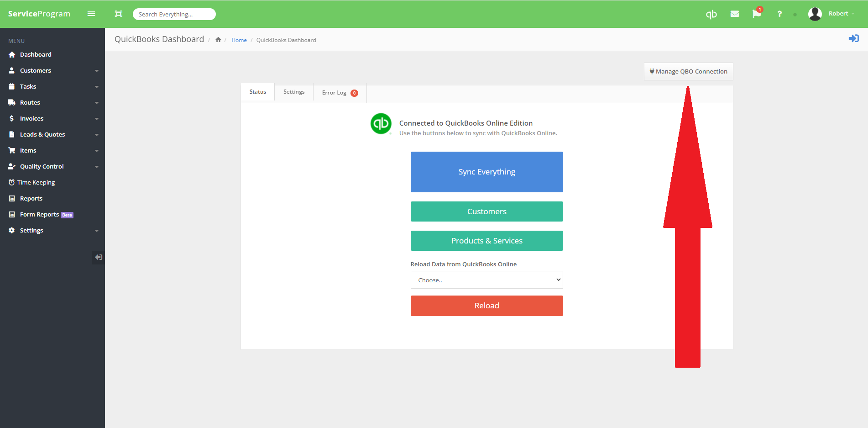Click the Tasks clipboard icon
Screen dimensions: 868x428
[x=12, y=86]
